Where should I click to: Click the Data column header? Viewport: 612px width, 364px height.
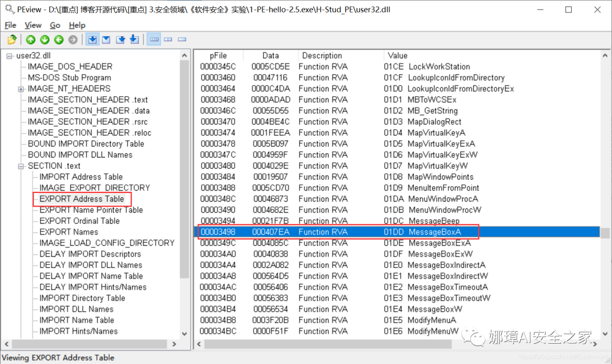coord(270,55)
